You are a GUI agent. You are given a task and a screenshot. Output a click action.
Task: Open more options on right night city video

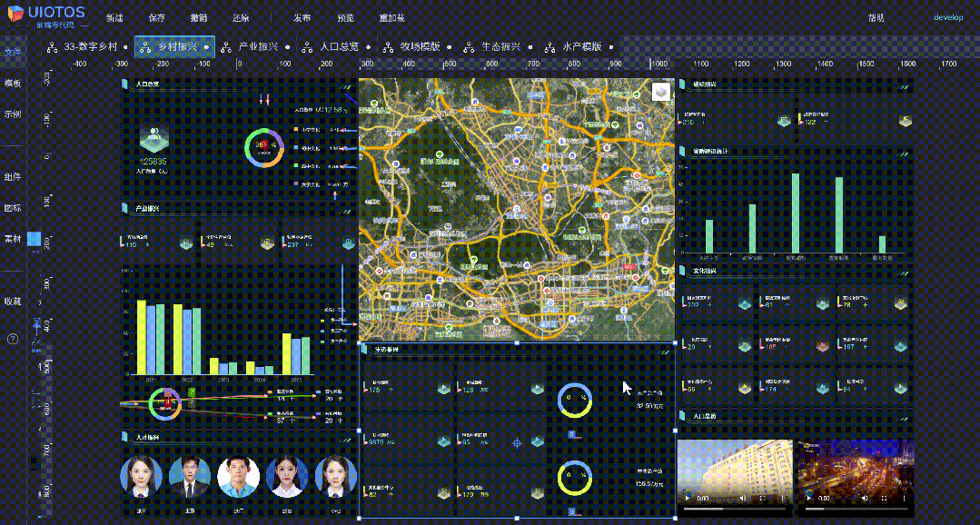(904, 498)
